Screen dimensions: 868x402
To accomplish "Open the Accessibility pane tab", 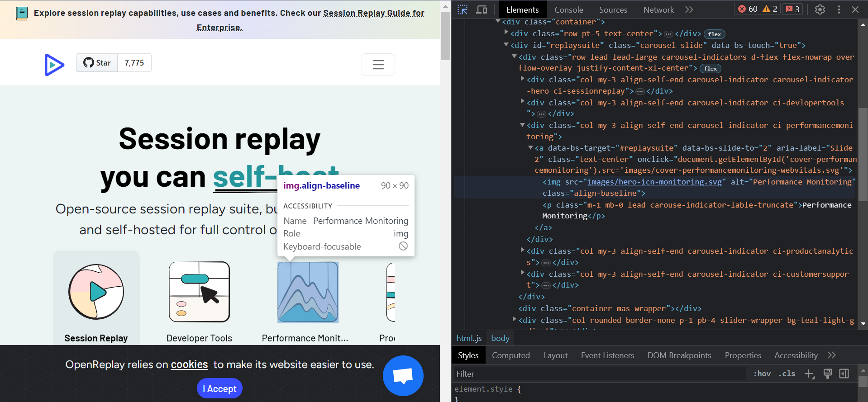I will pyautogui.click(x=796, y=355).
